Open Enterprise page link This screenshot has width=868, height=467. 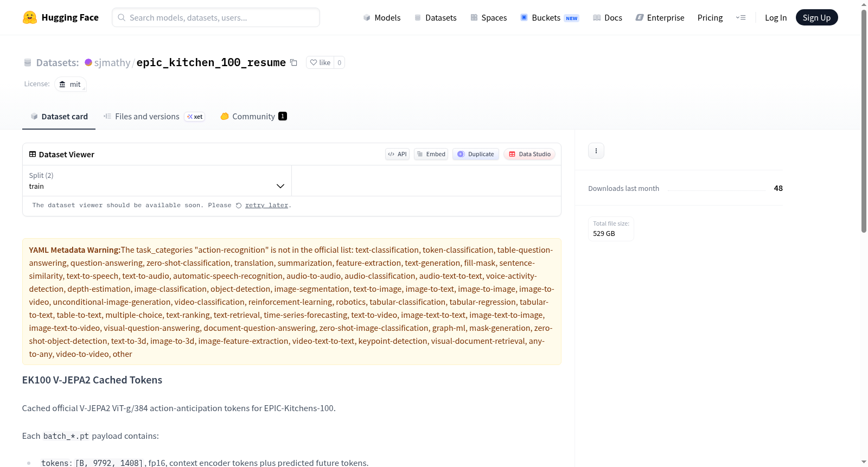click(x=660, y=17)
